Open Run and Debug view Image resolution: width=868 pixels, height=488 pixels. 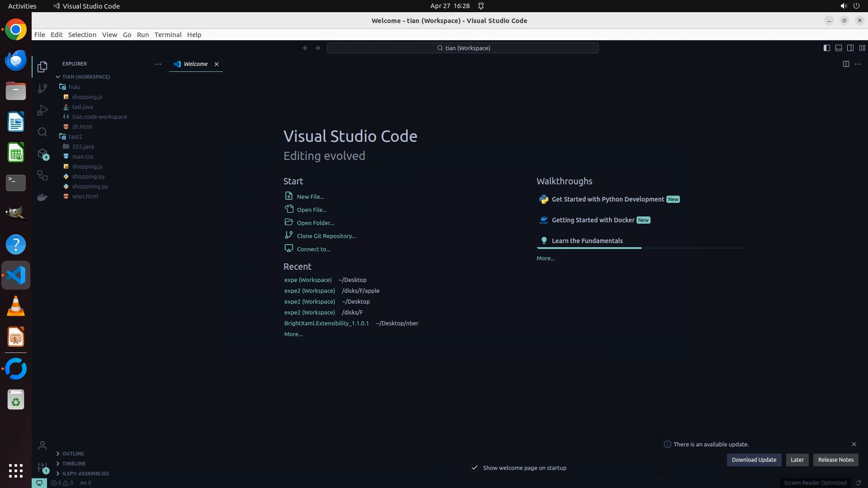(x=42, y=110)
